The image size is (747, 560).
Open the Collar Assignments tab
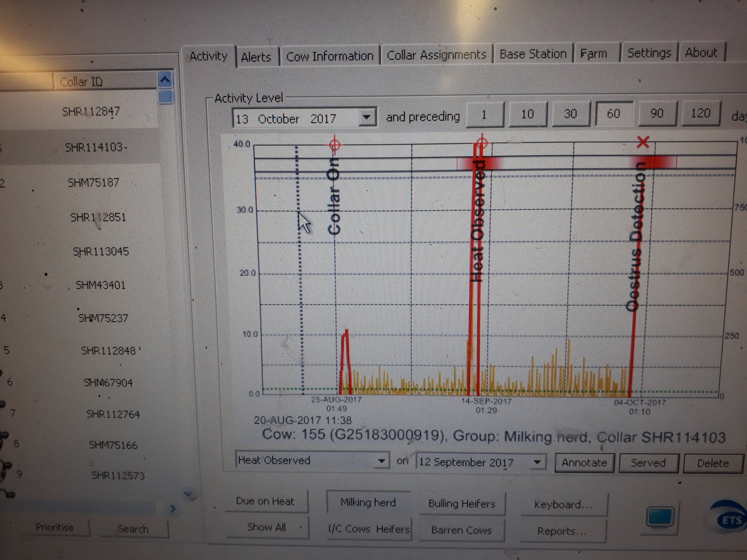click(x=436, y=55)
